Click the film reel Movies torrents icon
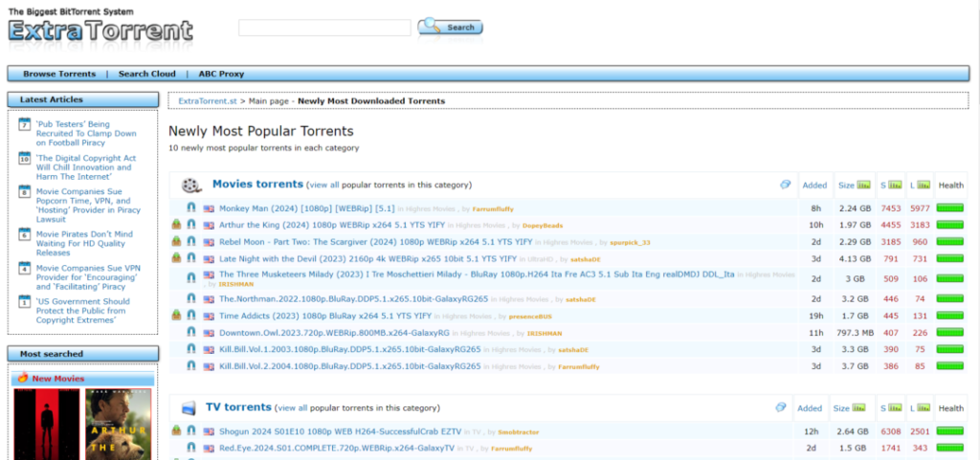Image resolution: width=980 pixels, height=460 pixels. (191, 186)
